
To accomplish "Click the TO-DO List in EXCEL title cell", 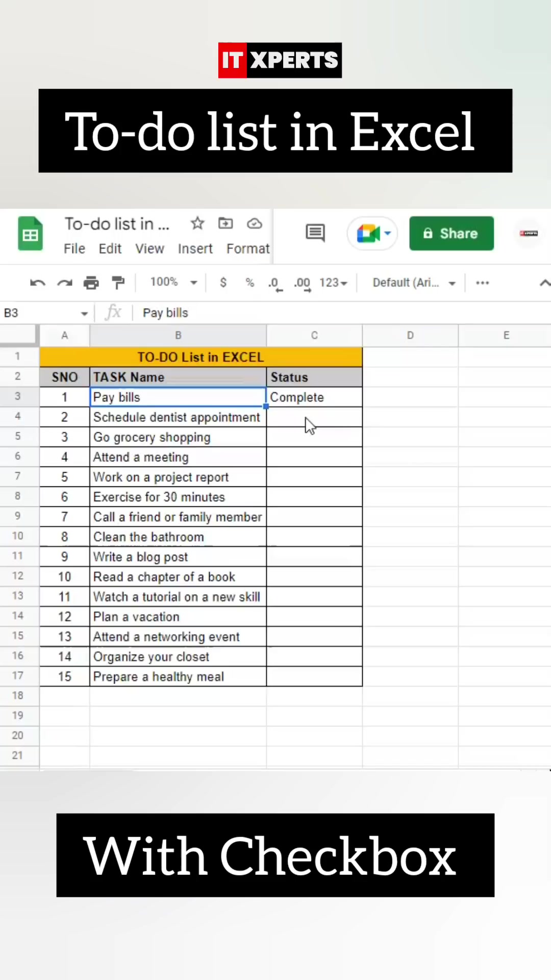I will coord(201,357).
